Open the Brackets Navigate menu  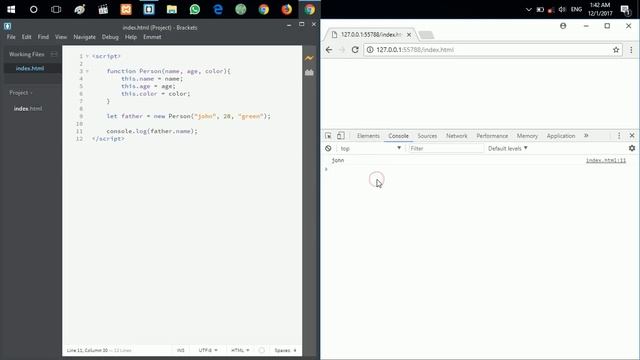pyautogui.click(x=84, y=37)
